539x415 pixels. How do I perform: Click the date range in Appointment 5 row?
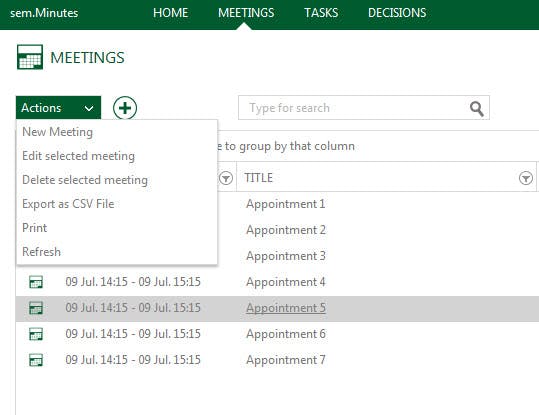pyautogui.click(x=133, y=308)
